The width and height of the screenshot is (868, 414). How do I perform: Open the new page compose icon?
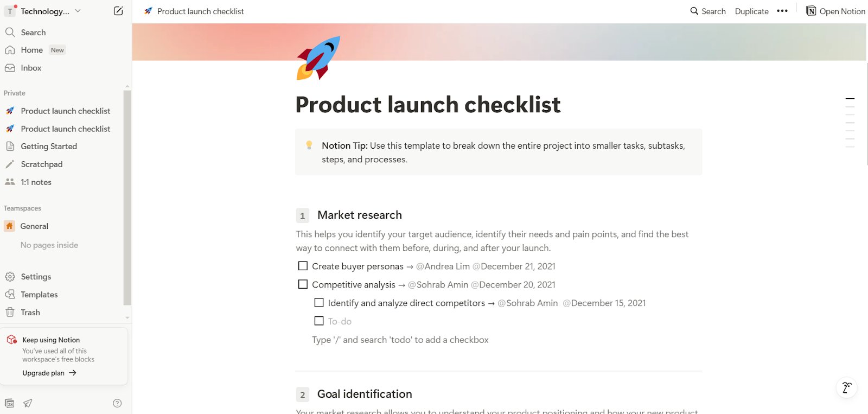(x=118, y=11)
